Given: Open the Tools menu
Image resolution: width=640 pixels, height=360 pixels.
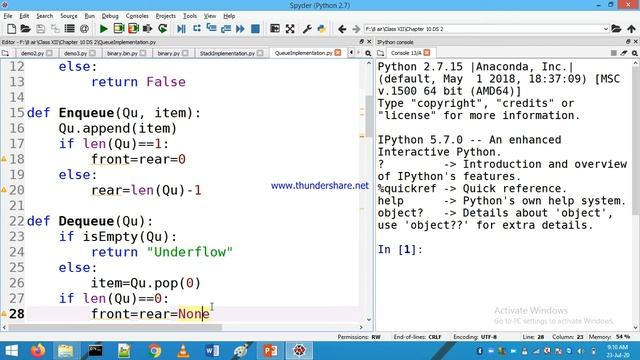Looking at the screenshot, I should click(190, 16).
